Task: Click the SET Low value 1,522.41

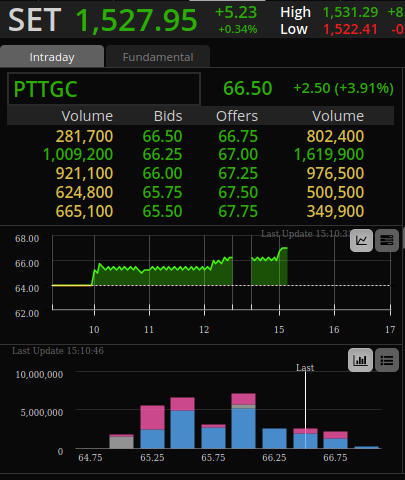Action: coord(350,29)
